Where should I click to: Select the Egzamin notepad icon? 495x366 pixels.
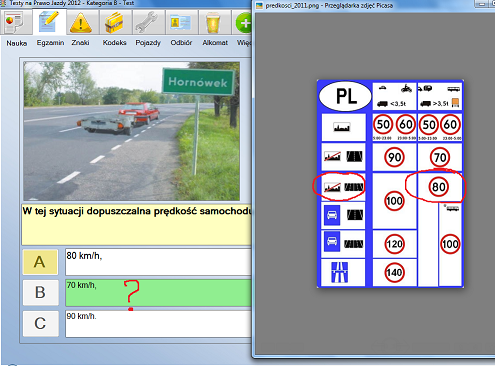pos(49,21)
